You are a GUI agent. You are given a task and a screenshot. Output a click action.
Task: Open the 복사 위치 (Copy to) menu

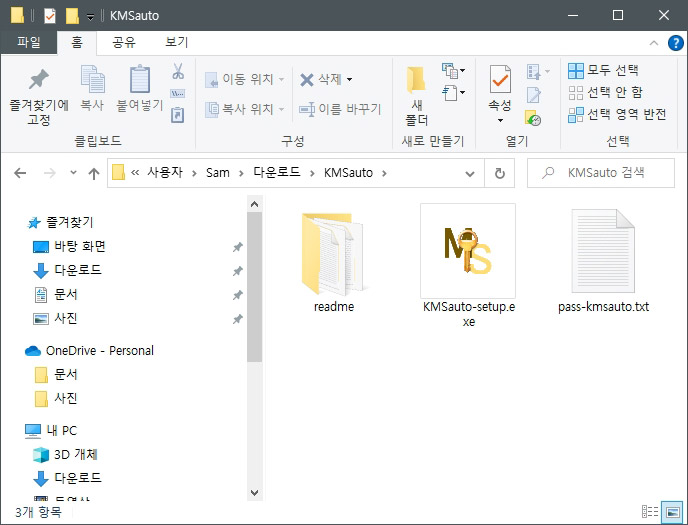[x=245, y=109]
